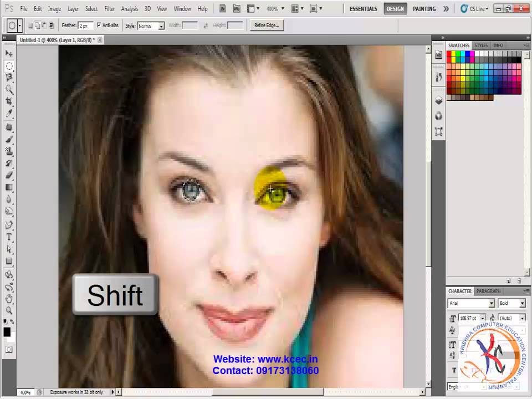Select the 3D Orbit camera tool
Viewport: 532px width, 399px height.
9,287
